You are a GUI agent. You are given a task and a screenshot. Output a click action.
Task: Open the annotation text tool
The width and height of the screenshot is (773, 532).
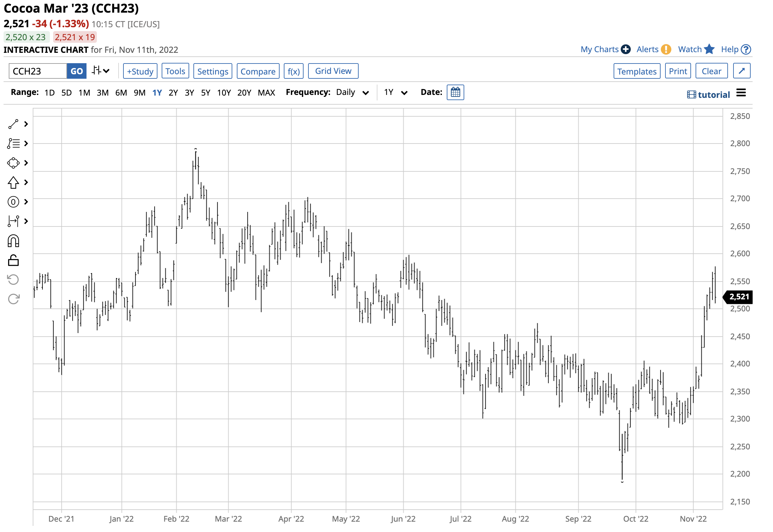(13, 144)
